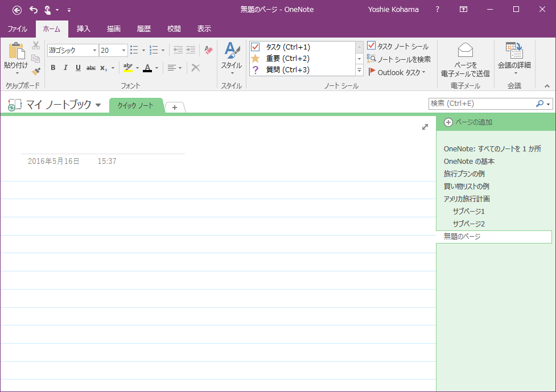Click the Undo icon
556x392 pixels.
point(34,10)
